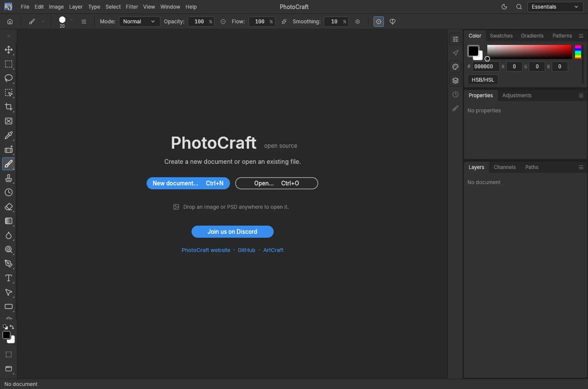Click Join us on Discord

233,232
